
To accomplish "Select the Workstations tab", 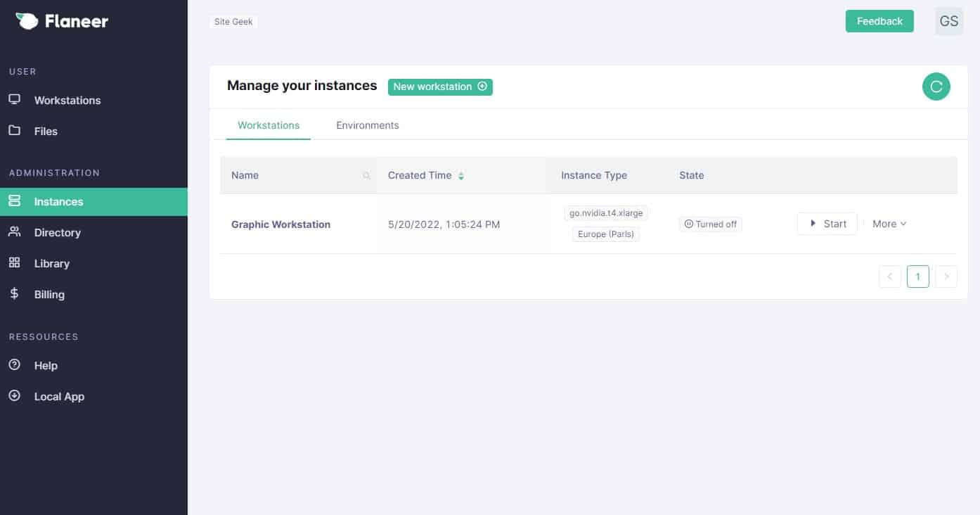I will pos(269,125).
